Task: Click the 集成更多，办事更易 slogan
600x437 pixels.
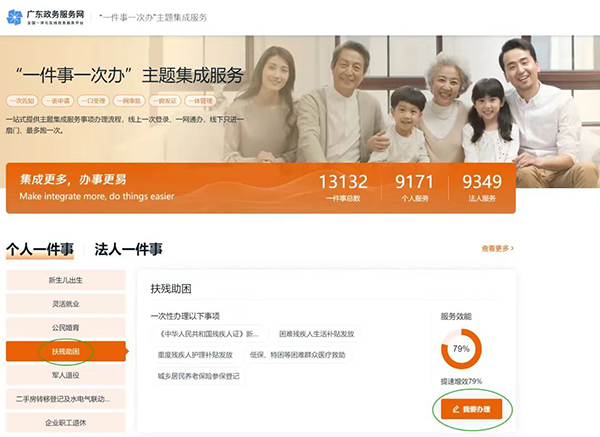Action: [73, 179]
